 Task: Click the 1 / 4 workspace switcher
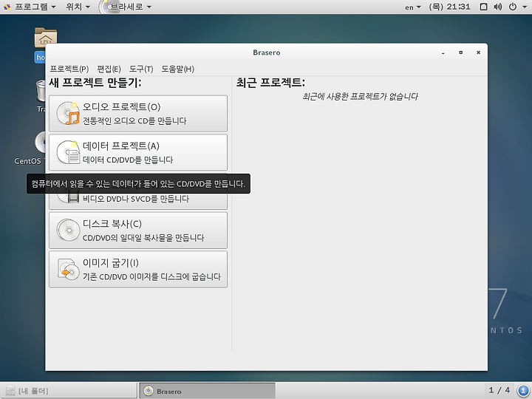(x=499, y=391)
